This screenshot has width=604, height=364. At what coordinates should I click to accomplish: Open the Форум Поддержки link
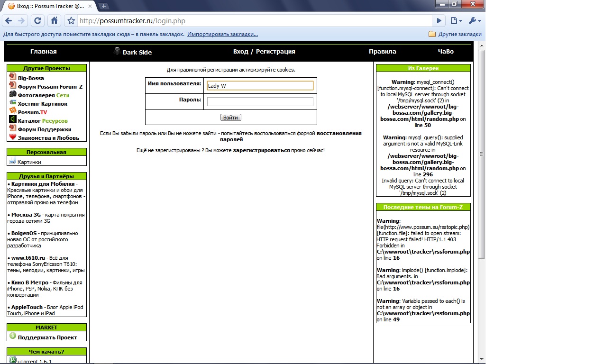click(45, 129)
